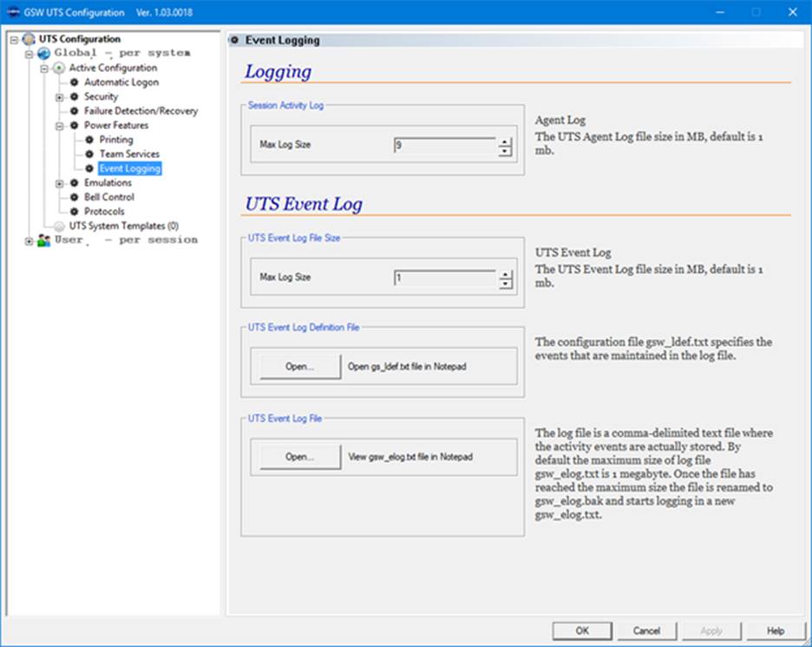Select Team Services in the tree

[x=129, y=154]
